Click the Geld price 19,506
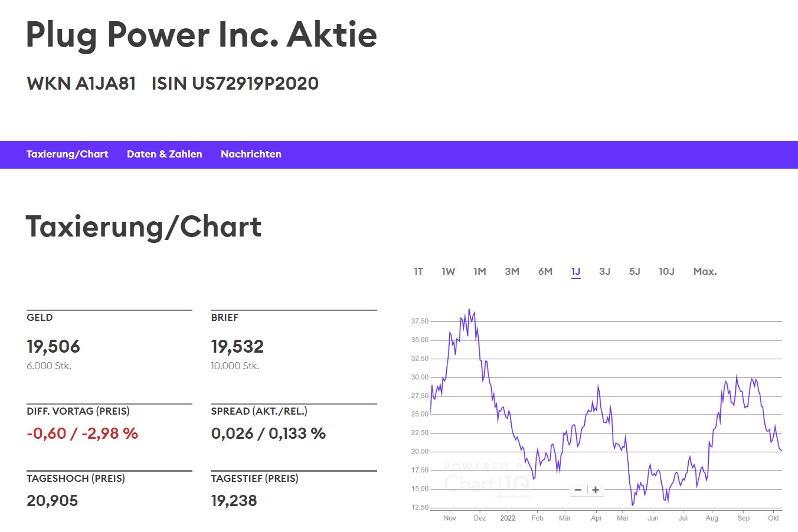Viewport: 798px width, 532px height. (53, 347)
